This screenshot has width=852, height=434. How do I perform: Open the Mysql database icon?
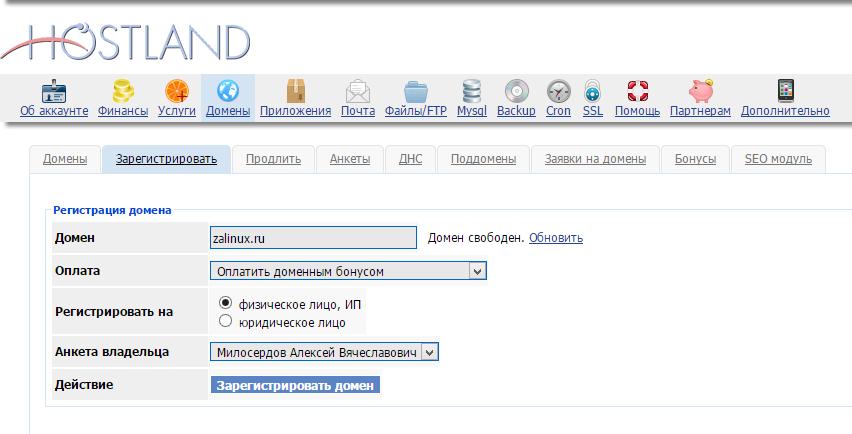(x=472, y=91)
